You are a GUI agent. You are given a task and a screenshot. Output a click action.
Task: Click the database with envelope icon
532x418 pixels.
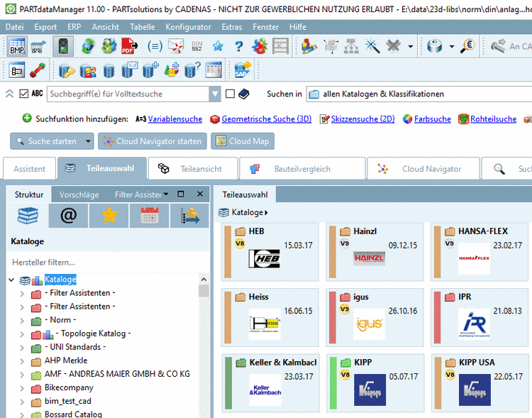pos(130,70)
